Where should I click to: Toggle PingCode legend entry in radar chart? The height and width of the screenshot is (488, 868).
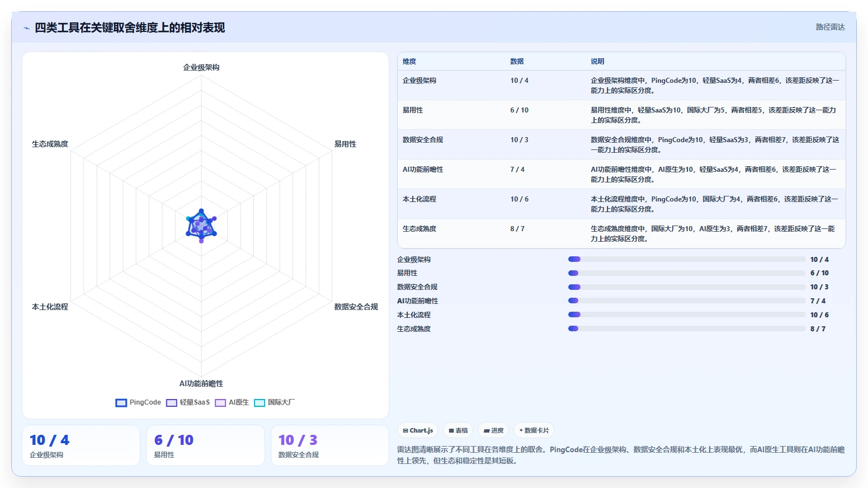click(x=138, y=402)
